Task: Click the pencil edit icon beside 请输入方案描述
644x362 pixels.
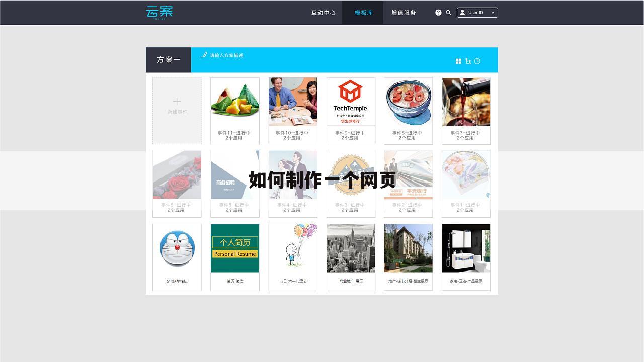Action: coord(204,56)
